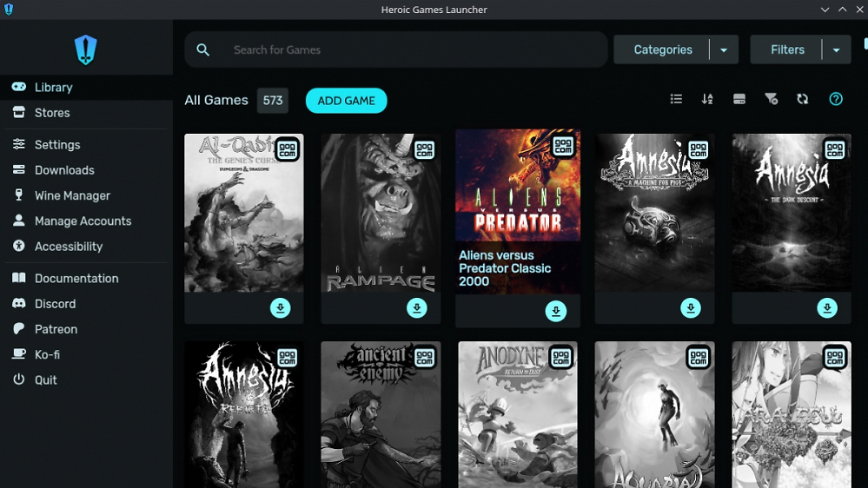
Task: Download Alien Rampage
Action: [417, 307]
